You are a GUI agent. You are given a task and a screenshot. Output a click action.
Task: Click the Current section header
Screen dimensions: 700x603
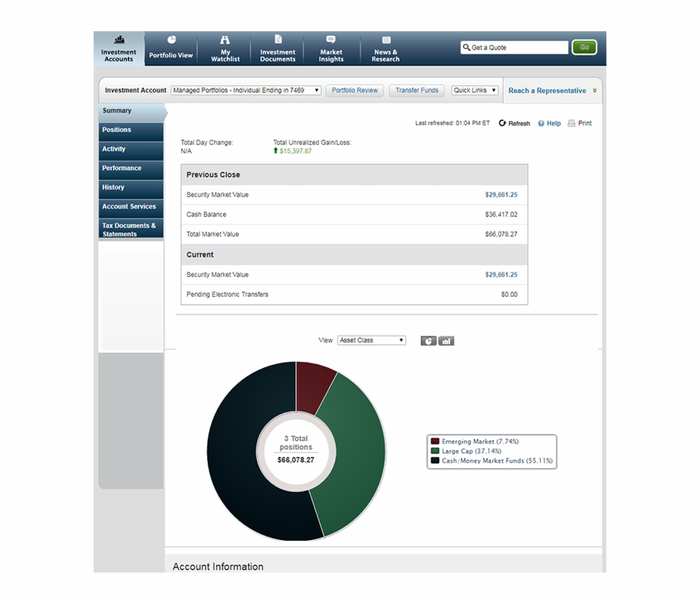tap(355, 254)
